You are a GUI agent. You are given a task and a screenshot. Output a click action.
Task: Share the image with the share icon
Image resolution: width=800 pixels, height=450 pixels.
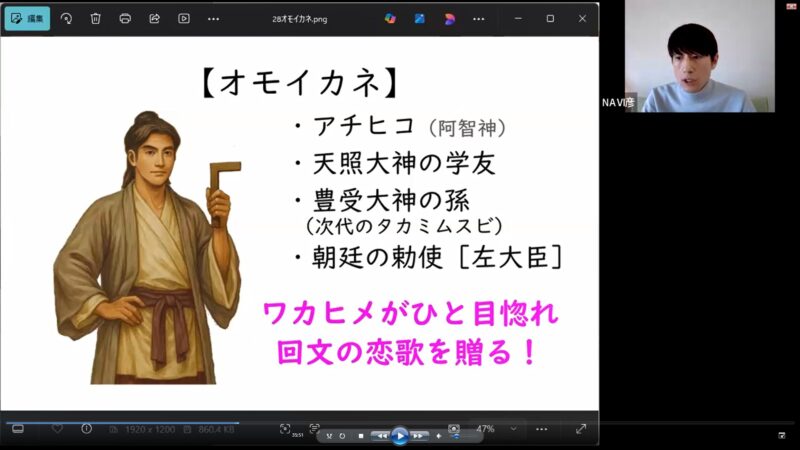point(154,19)
